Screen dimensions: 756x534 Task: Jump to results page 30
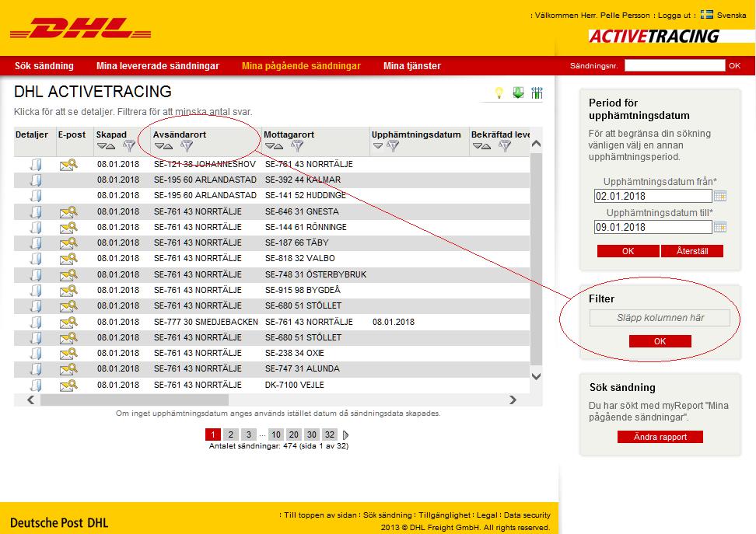coord(312,435)
